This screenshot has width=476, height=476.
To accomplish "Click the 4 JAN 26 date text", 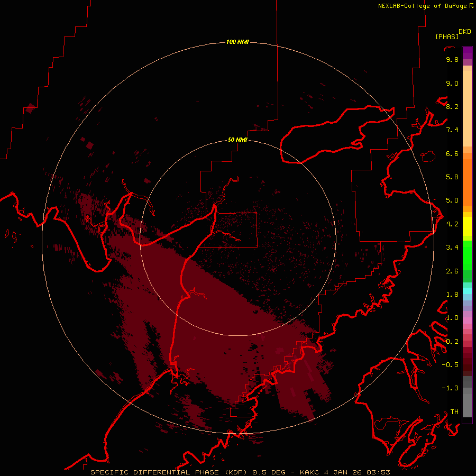I will pyautogui.click(x=343, y=472).
